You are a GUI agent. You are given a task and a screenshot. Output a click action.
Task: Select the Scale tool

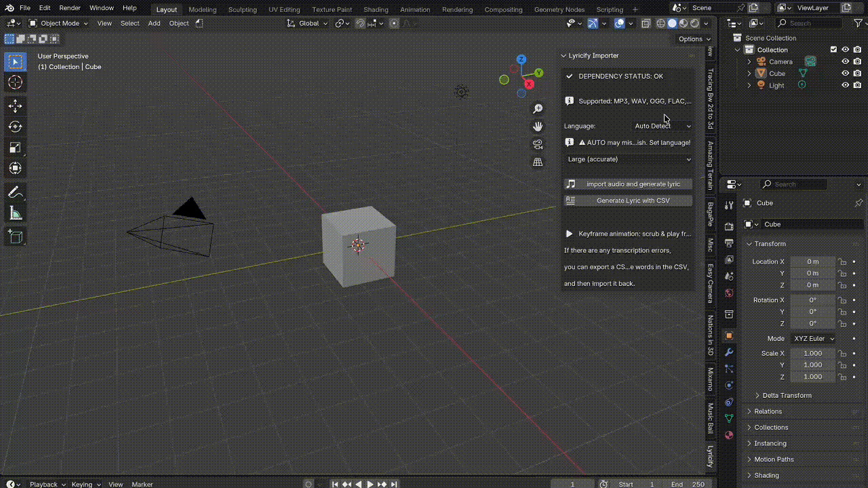coord(15,148)
